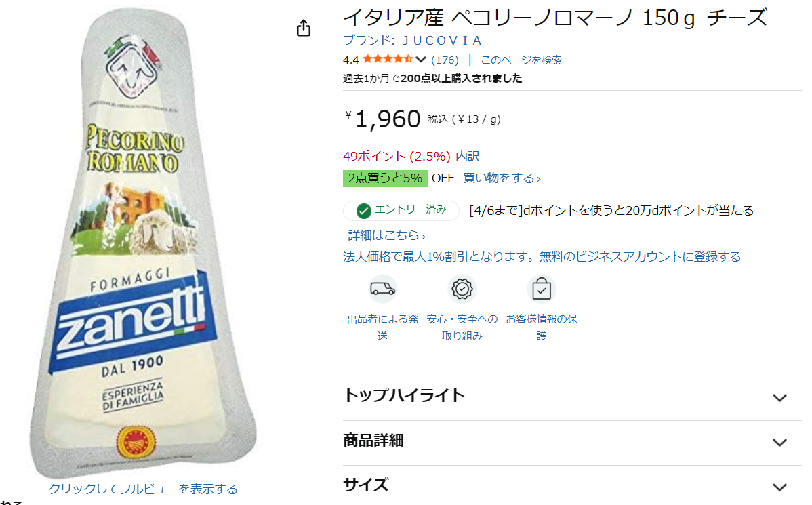Image resolution: width=812 pixels, height=505 pixels.
Task: Expand the サイズ section
Action: coord(779,487)
